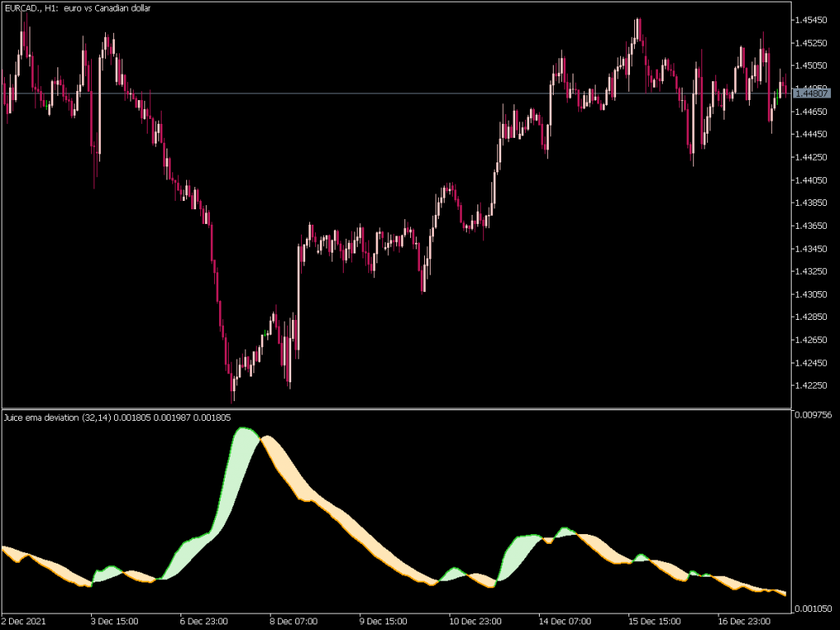
Task: Select the 2 Dec 2021 date label
Action: 24,621
